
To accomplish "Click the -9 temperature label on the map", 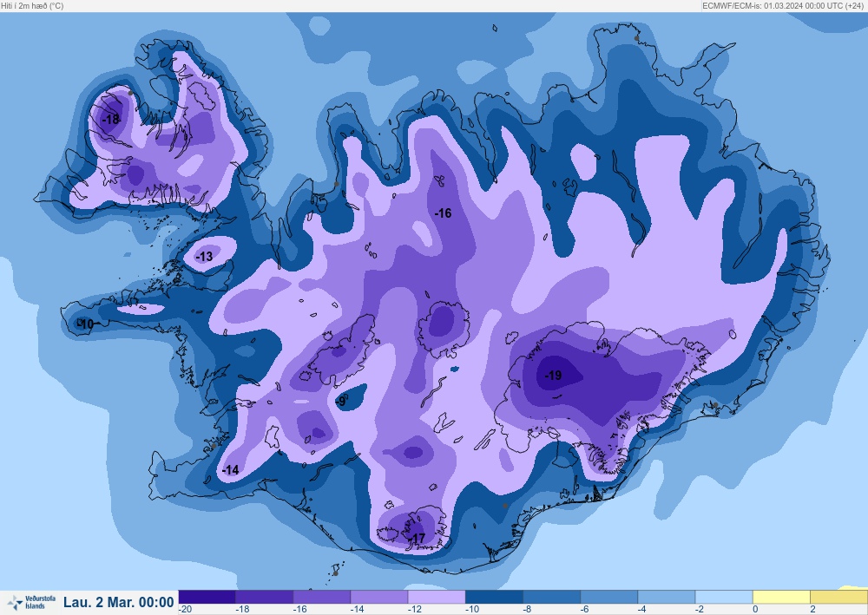I will pyautogui.click(x=341, y=401).
